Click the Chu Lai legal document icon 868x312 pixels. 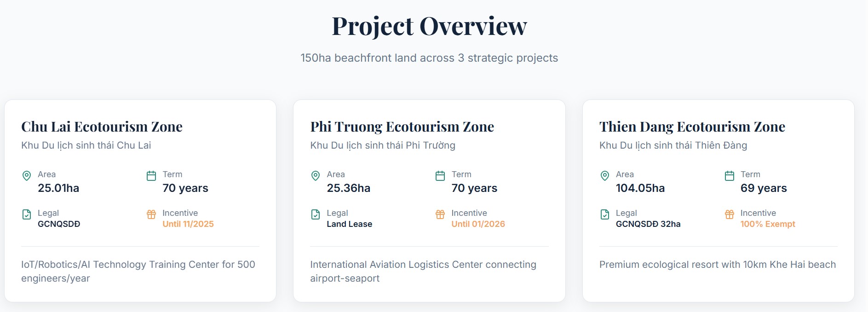(x=27, y=214)
